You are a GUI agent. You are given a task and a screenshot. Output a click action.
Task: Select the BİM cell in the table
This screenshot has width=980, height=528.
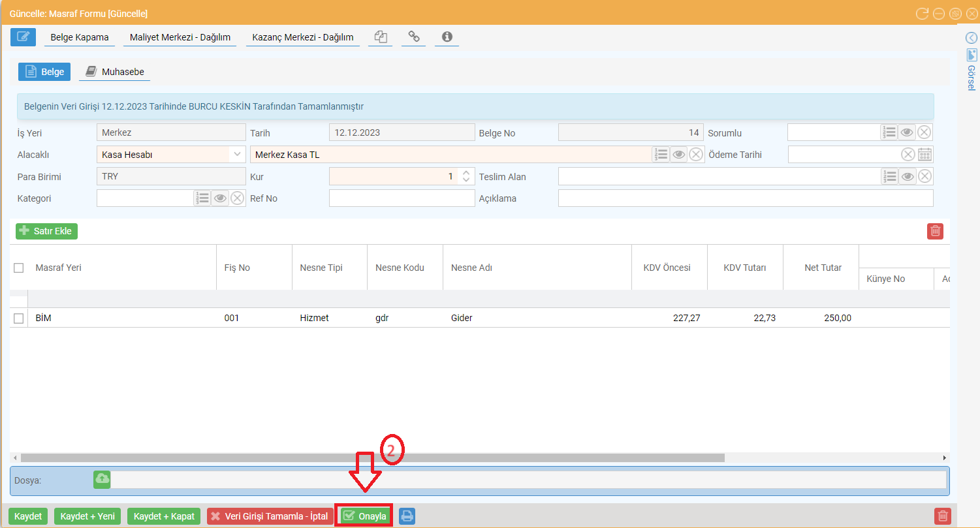tap(122, 318)
